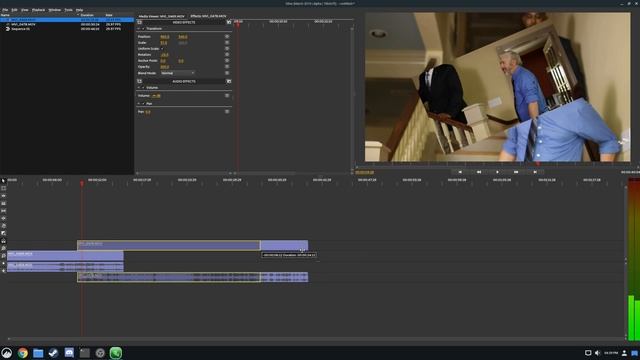Viewport: 640px width, 360px height.
Task: Select the Slide tool
Action: point(4,218)
